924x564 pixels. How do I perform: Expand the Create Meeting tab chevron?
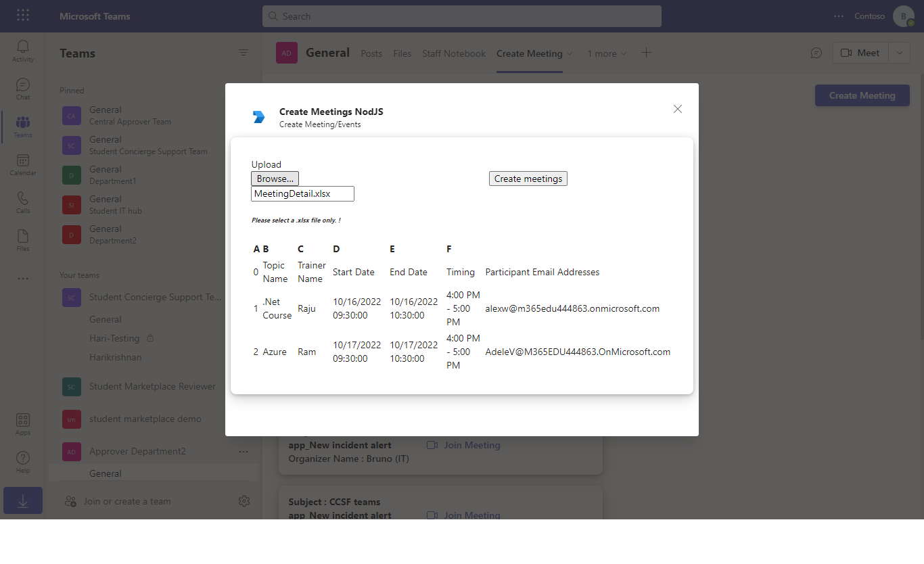pos(570,53)
